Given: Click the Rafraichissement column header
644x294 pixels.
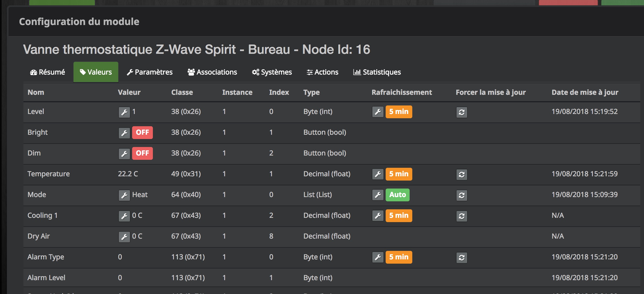Looking at the screenshot, I should 402,92.
